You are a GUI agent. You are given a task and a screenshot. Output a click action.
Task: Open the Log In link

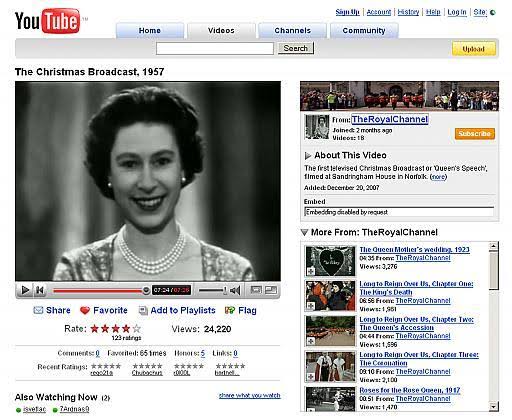point(457,12)
